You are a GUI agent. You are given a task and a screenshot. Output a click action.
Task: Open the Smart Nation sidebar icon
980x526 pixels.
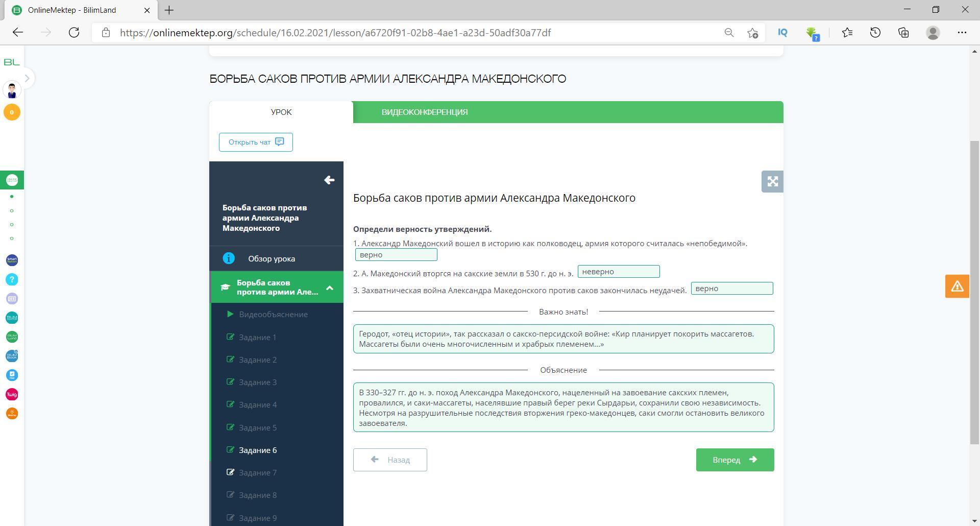pos(12,260)
